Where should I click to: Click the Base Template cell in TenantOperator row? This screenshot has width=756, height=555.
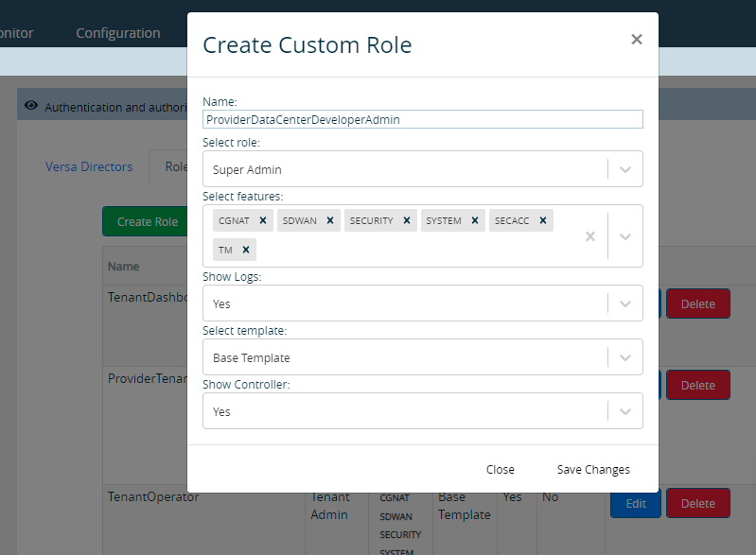click(465, 506)
